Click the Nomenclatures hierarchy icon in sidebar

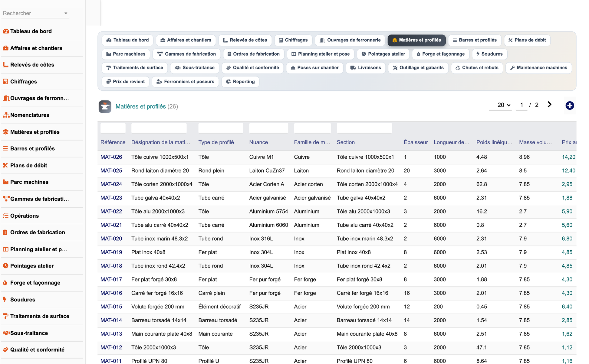point(6,115)
